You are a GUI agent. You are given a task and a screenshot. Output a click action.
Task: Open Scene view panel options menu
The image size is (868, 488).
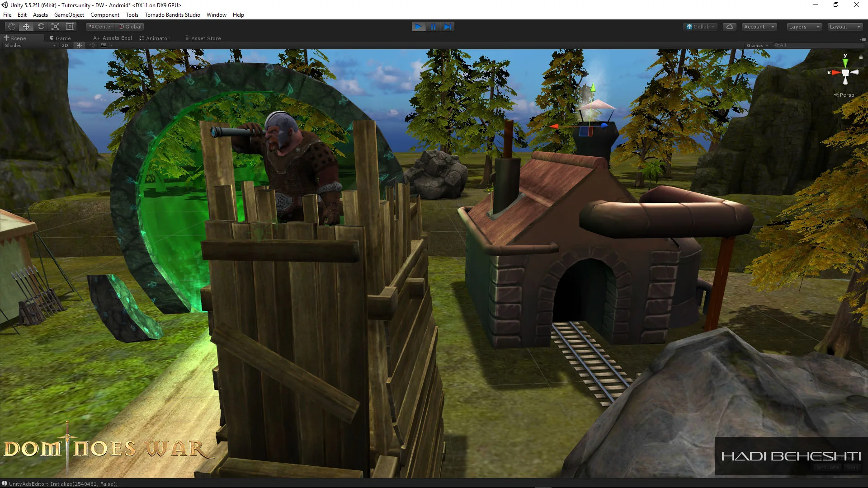(862, 39)
